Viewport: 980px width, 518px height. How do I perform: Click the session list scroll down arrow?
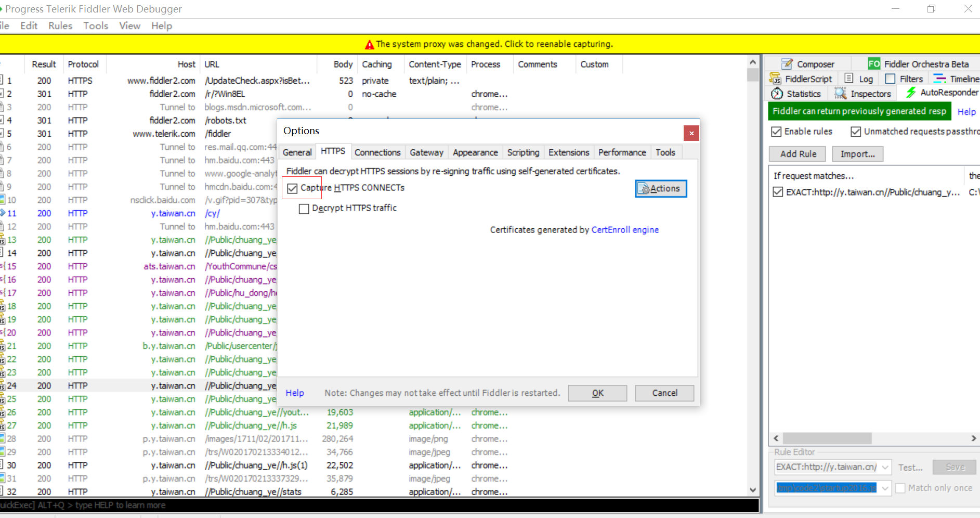[x=753, y=490]
